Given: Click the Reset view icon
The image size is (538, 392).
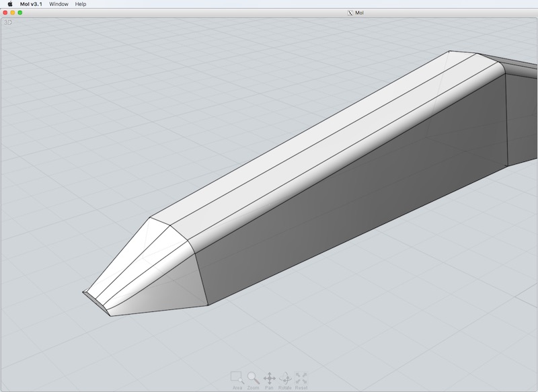Looking at the screenshot, I should click(301, 381).
